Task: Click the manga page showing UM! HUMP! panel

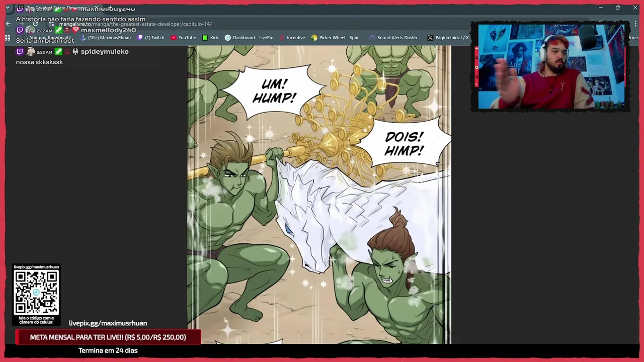Action: (x=319, y=195)
